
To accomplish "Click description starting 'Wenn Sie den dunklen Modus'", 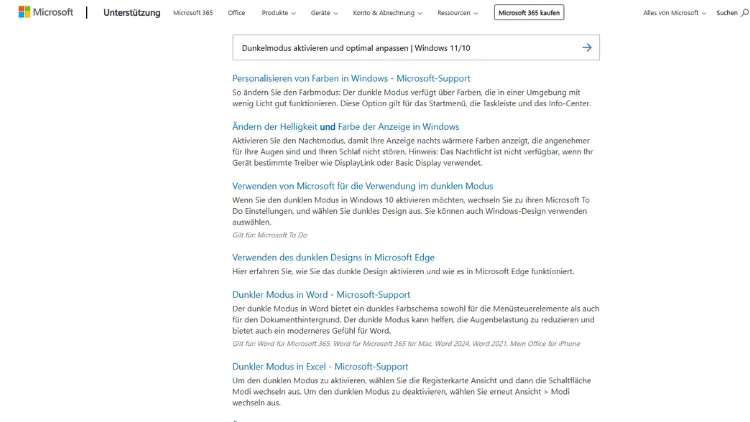I will point(411,211).
